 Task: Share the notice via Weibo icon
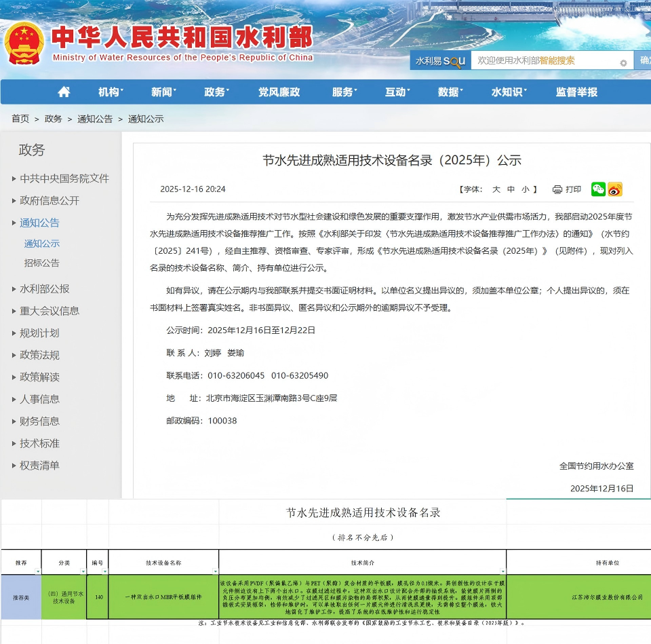[x=615, y=189]
